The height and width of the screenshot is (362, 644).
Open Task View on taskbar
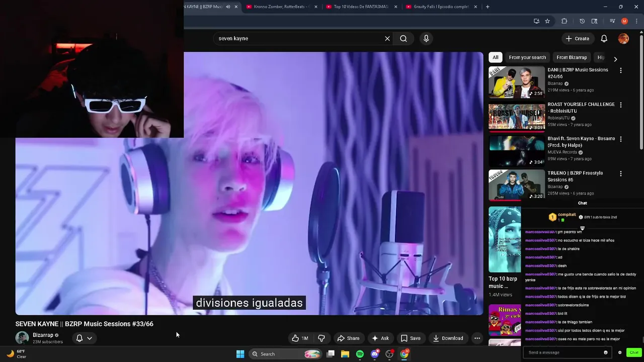(x=331, y=354)
